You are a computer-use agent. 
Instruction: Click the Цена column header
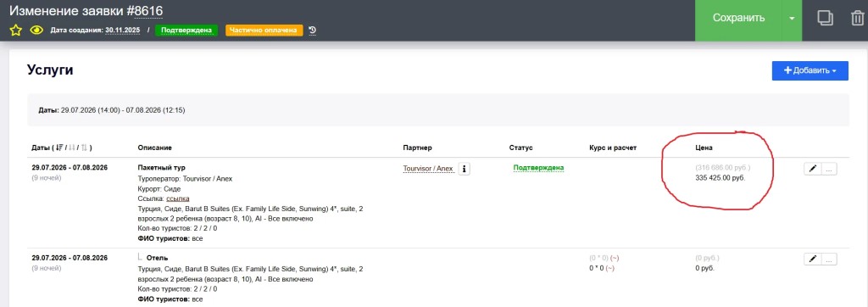pos(704,148)
